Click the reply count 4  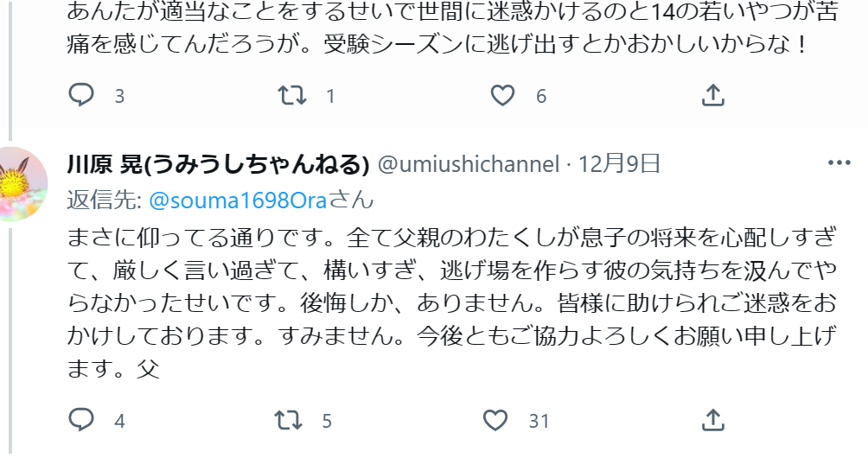click(119, 422)
